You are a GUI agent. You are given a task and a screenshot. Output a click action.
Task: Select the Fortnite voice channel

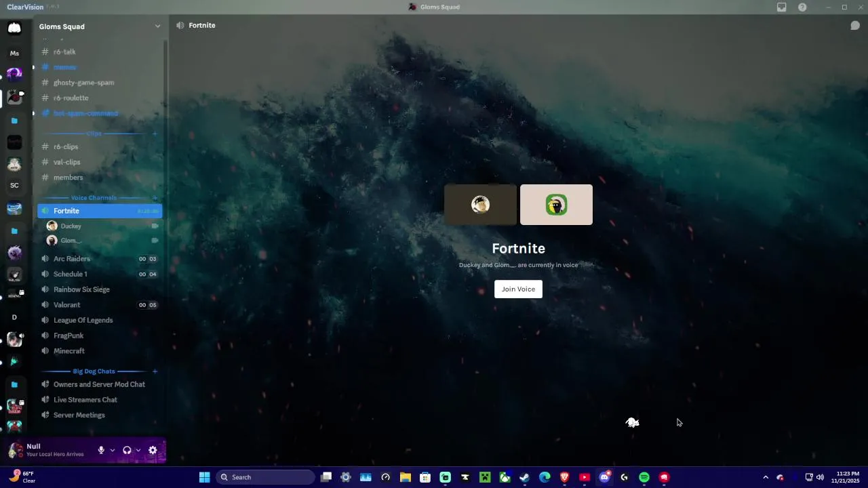coord(100,211)
